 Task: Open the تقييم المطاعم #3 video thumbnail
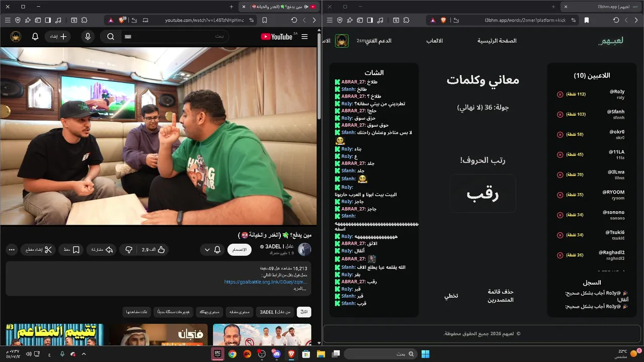55,334
